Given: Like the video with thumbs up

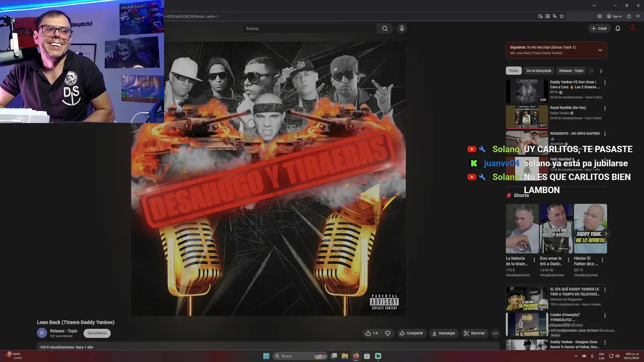Looking at the screenshot, I should pos(371,333).
